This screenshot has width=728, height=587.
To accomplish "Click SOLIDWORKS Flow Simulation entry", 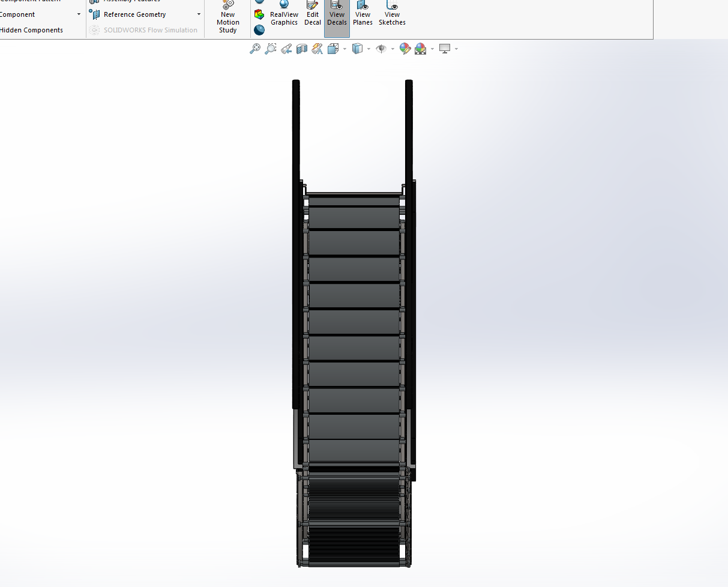I will coord(143,30).
